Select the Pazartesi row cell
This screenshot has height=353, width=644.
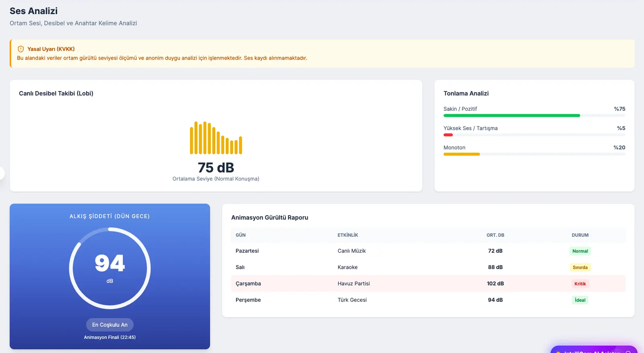tap(247, 251)
